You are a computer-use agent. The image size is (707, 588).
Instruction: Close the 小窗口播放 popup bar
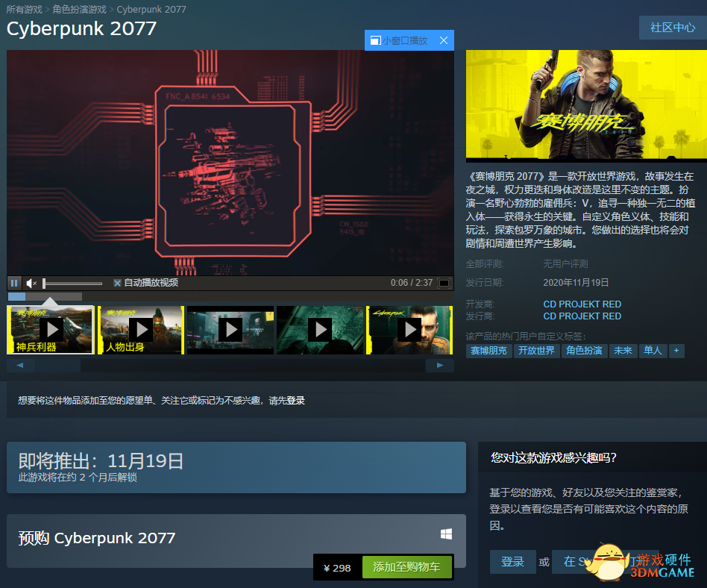click(x=444, y=40)
